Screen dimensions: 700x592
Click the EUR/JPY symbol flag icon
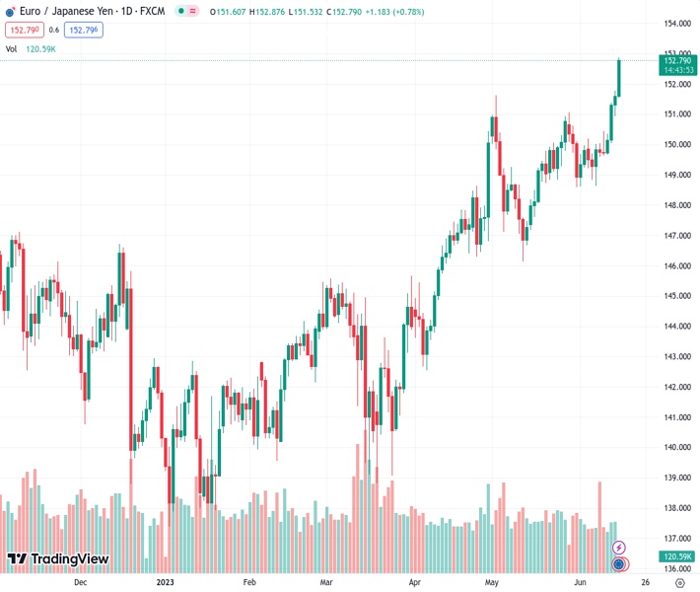9,11
